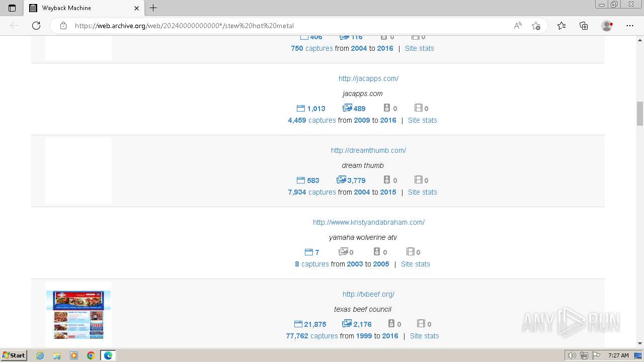Viewport: 644px width, 362px height.
Task: Click year 2015 in dreamthumb.com row
Action: point(388,192)
